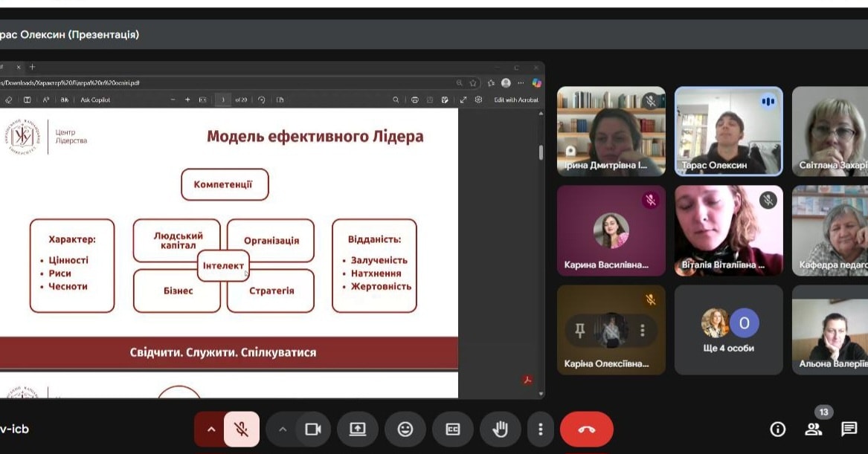Open a new browser tab
Viewport: 868px width, 454px height.
pos(32,67)
